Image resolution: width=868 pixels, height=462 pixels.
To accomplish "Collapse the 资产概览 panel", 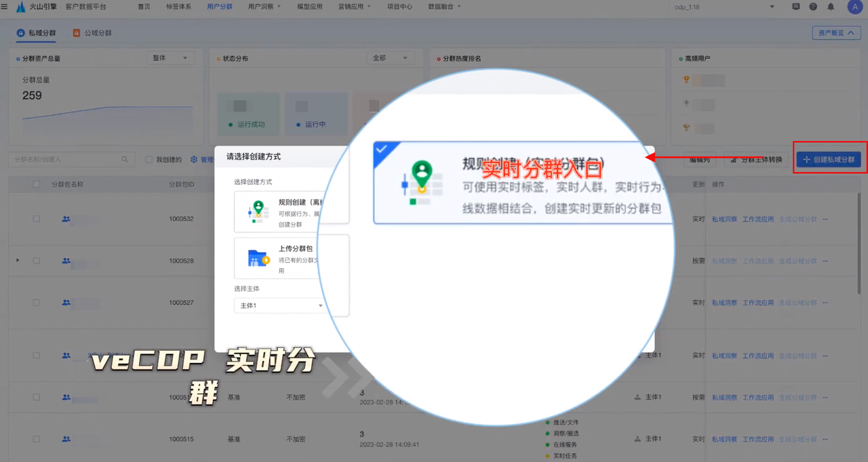I will (836, 33).
